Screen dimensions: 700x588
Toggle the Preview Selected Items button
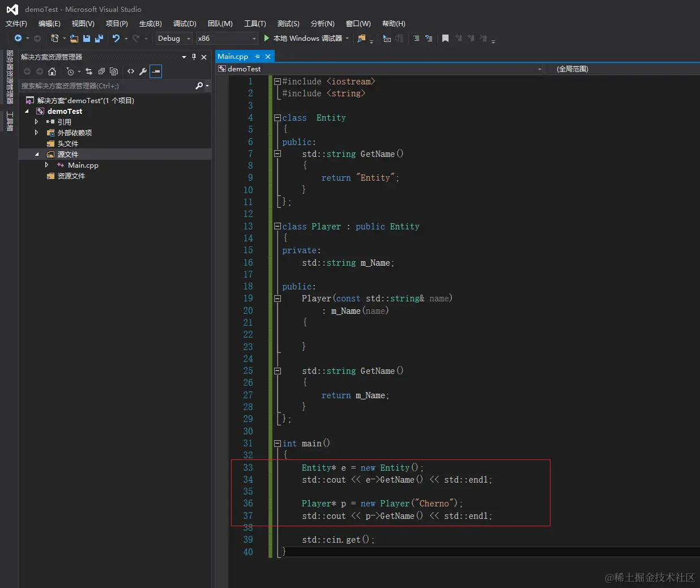click(x=156, y=71)
